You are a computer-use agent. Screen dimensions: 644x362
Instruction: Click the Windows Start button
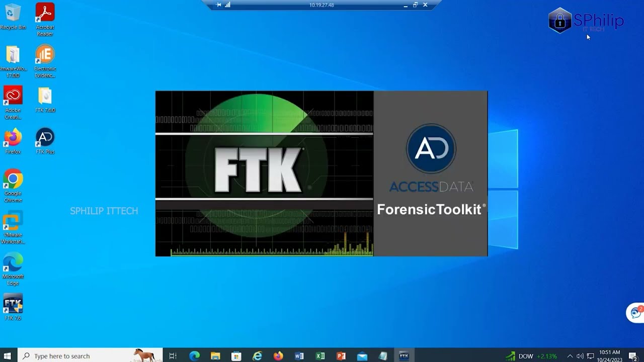coord(8,356)
